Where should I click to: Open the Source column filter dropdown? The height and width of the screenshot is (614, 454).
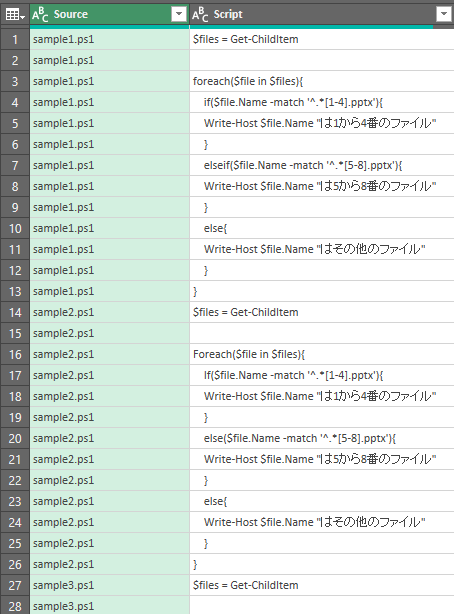coord(179,14)
